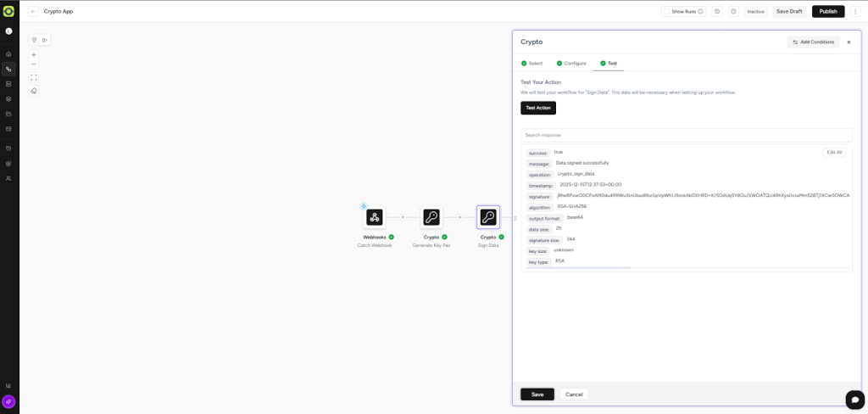Click Add Conditions in the Crypto panel
Screen dimensions: 868x414
pos(813,42)
